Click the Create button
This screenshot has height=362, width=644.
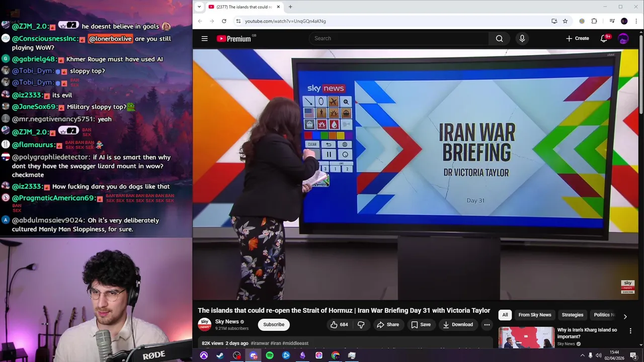(578, 38)
